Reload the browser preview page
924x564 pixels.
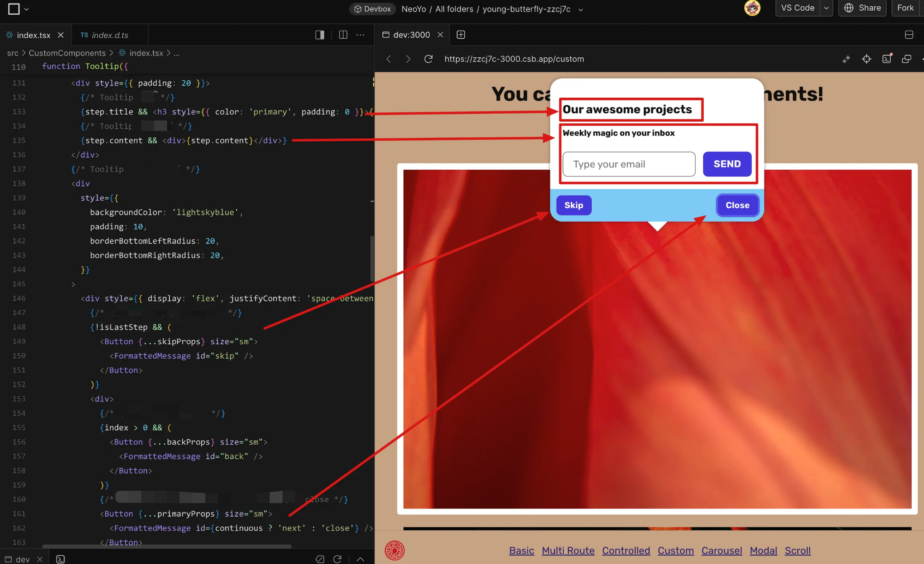pyautogui.click(x=428, y=59)
